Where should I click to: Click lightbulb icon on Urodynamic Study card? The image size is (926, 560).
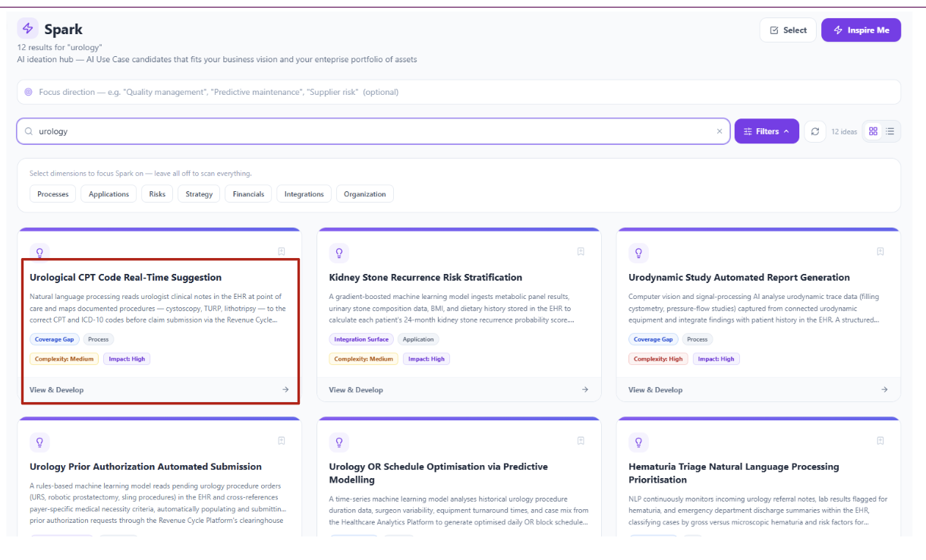[x=638, y=253]
